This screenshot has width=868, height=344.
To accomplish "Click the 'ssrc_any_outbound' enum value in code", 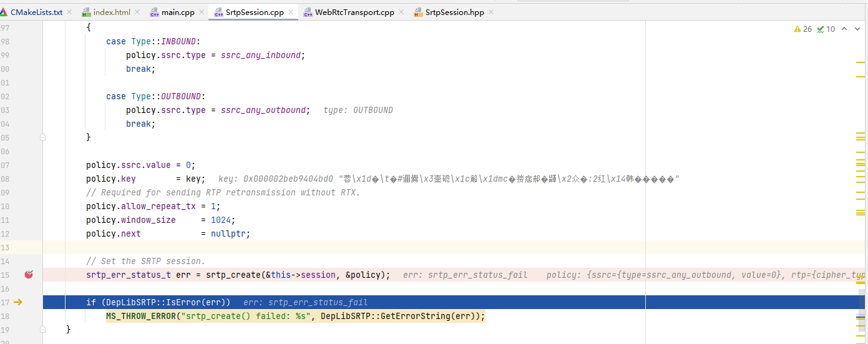I will [263, 110].
